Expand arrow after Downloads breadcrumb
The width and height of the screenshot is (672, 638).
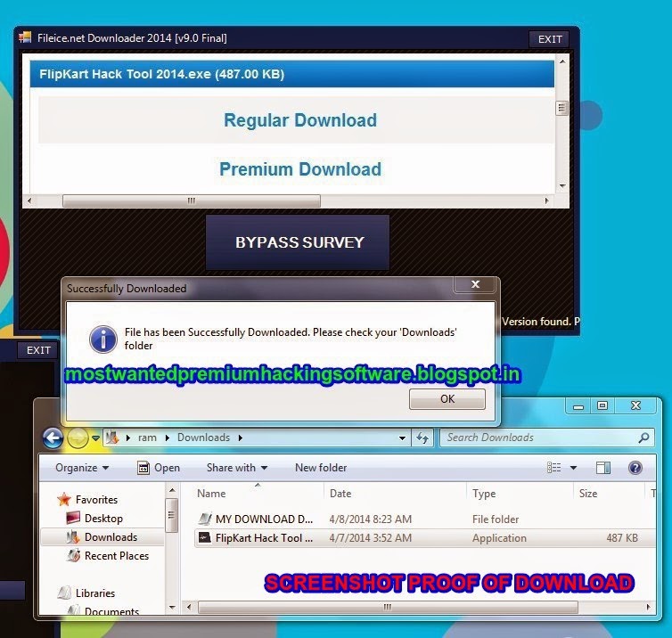[x=241, y=438]
